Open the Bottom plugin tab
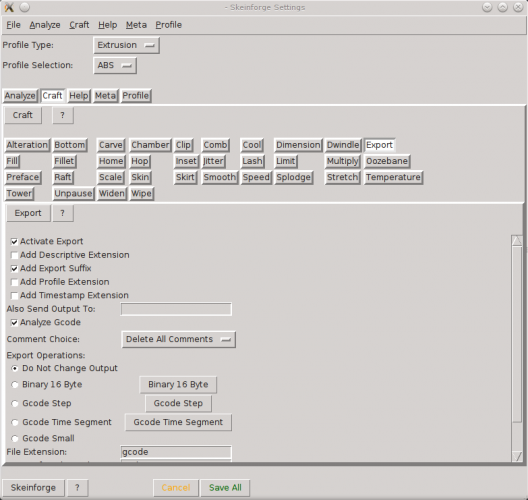The image size is (528, 500). [x=70, y=145]
